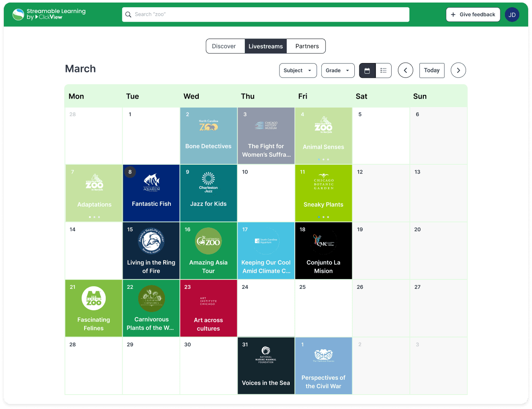This screenshot has height=409, width=532.
Task: Switch to calendar view icon
Action: click(367, 70)
